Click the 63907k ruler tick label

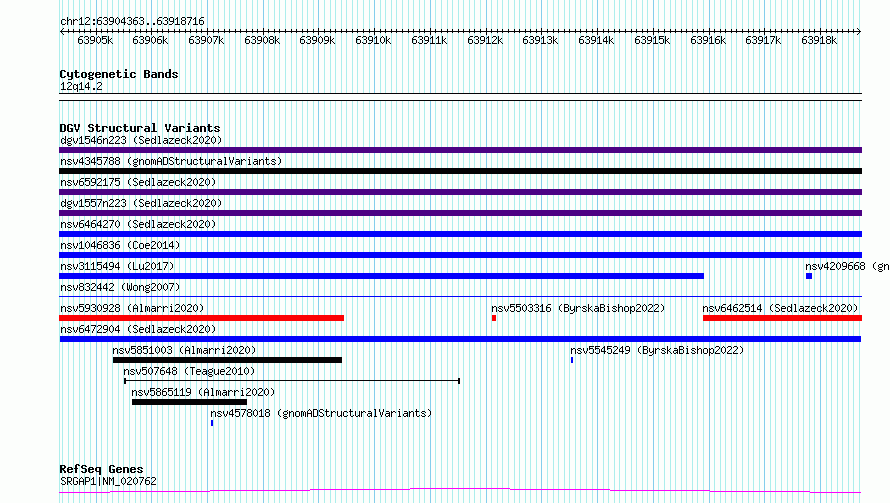[x=206, y=40]
